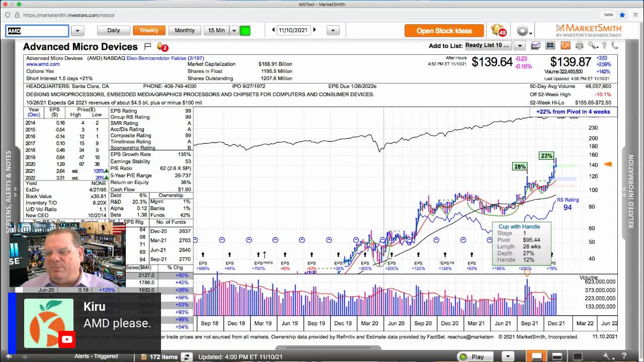Toggle the green real-time indicator button

(x=245, y=31)
